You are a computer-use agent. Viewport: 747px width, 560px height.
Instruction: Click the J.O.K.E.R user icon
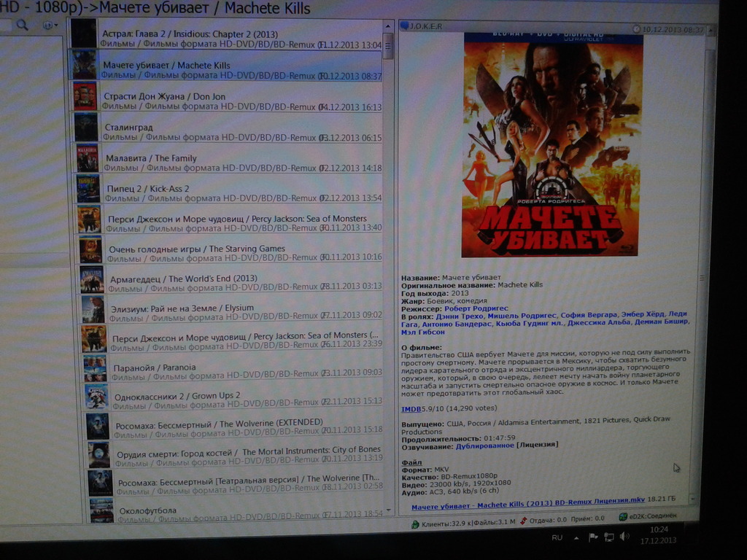(404, 26)
